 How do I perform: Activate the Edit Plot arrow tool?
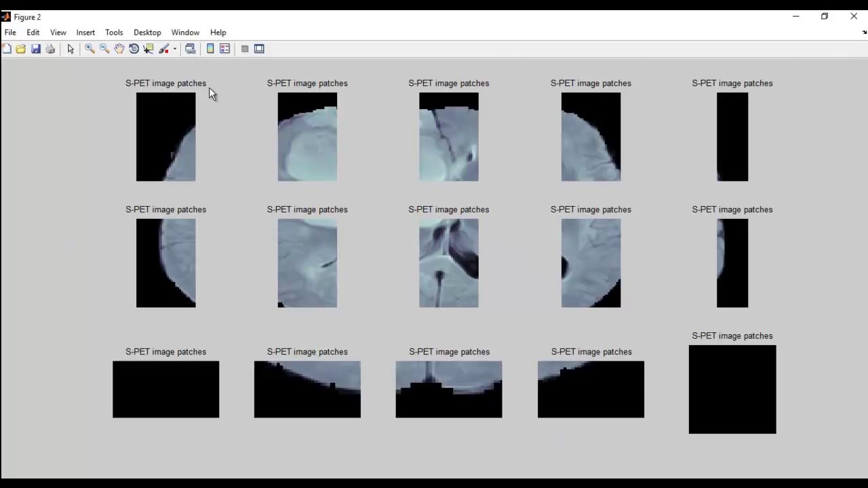(x=71, y=49)
